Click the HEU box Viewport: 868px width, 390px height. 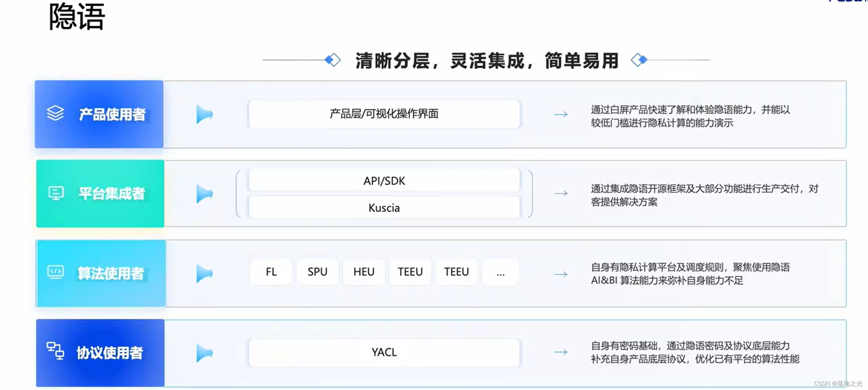coord(364,272)
